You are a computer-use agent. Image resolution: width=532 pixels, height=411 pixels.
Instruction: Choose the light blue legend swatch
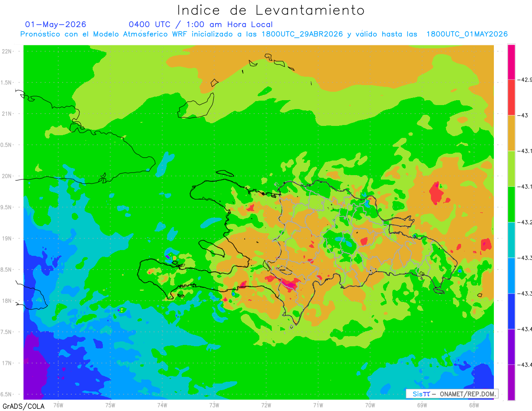(511, 275)
